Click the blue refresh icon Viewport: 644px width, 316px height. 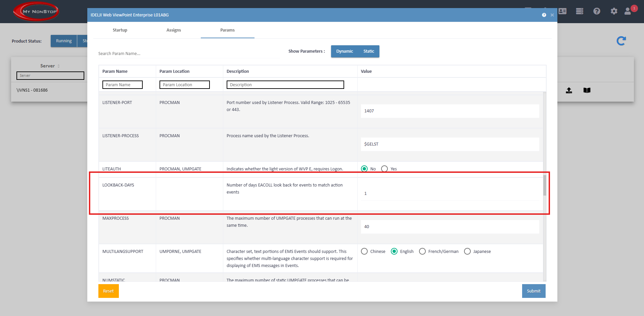click(x=621, y=41)
